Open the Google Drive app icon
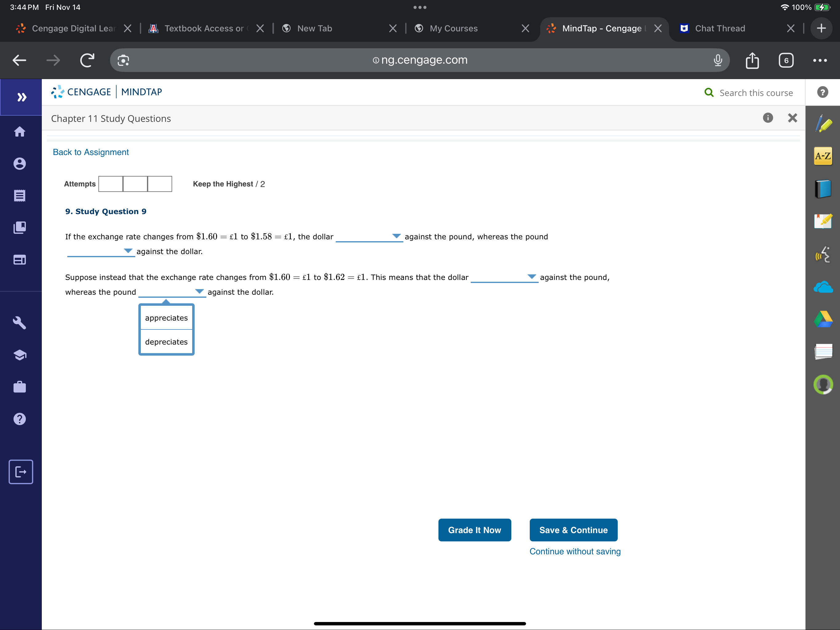 822,319
